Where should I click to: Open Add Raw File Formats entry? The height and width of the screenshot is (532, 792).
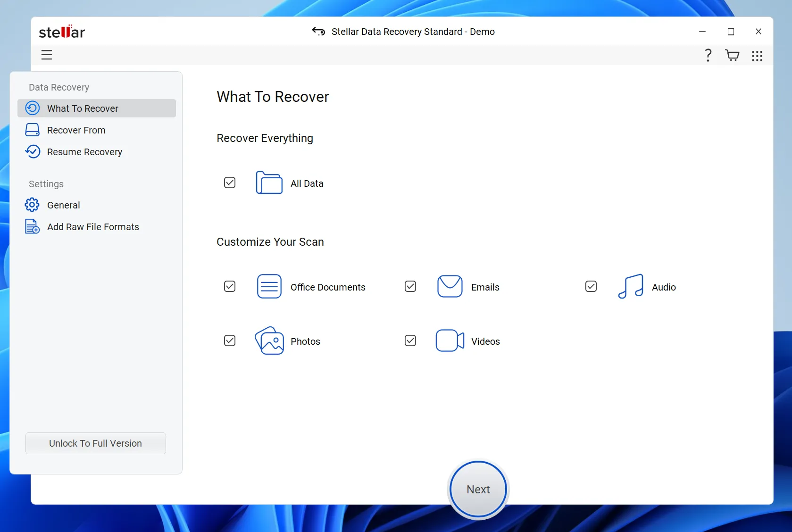pos(97,226)
